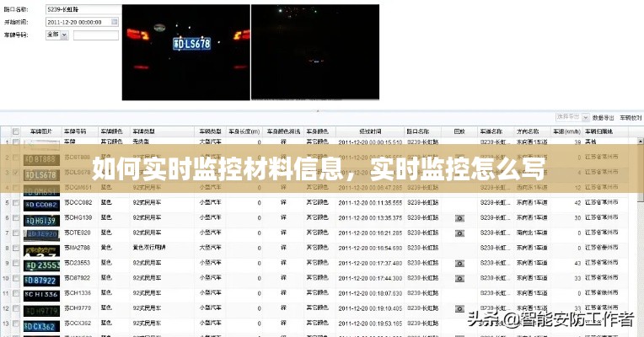644x337 pixels.
Task: Click playback camera icon for plate 苏DTE920
Action: tap(459, 232)
